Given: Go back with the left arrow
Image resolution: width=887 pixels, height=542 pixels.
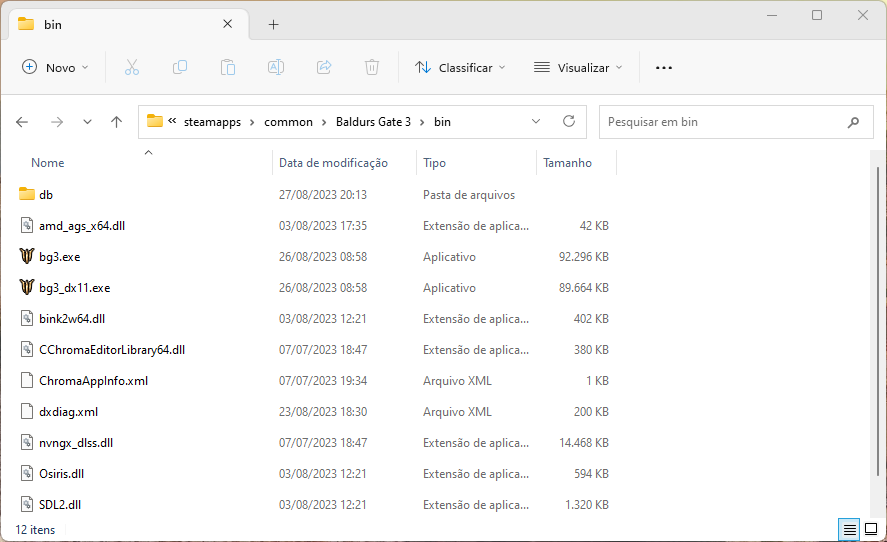Looking at the screenshot, I should 22,122.
